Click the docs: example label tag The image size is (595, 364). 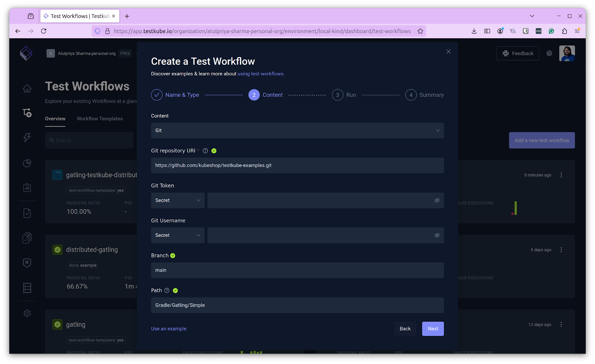click(x=83, y=265)
